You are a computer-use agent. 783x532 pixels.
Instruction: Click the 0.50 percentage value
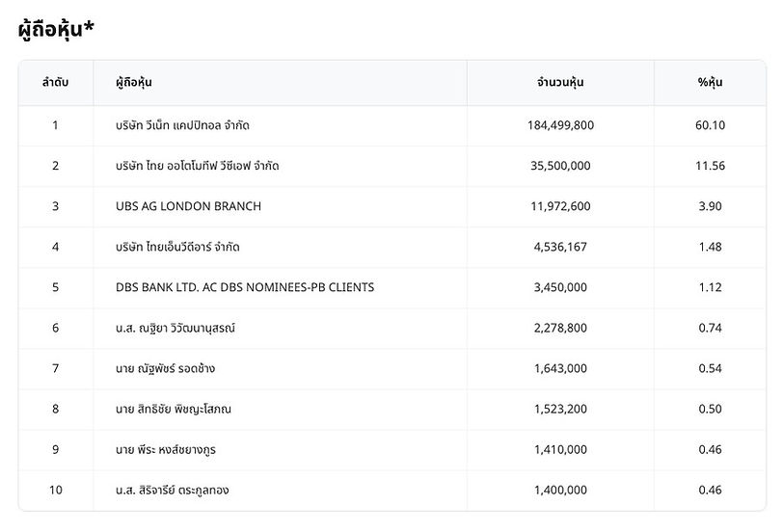click(x=710, y=410)
